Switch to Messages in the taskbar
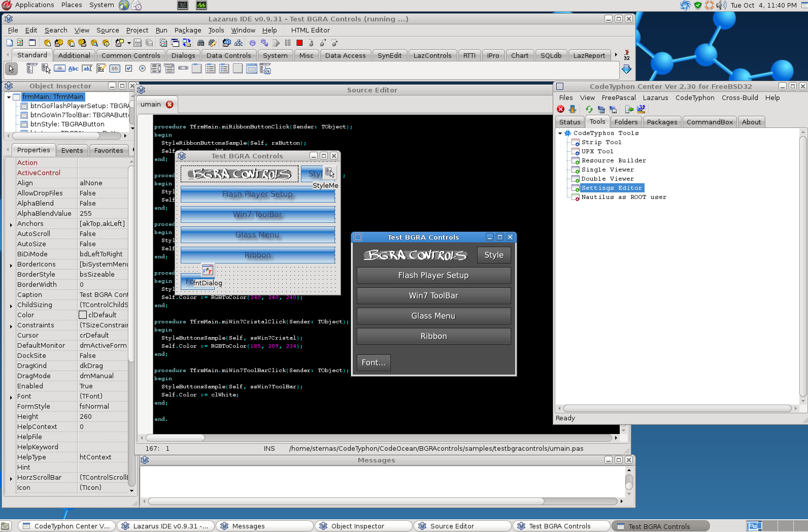808x532 pixels. tap(264, 526)
